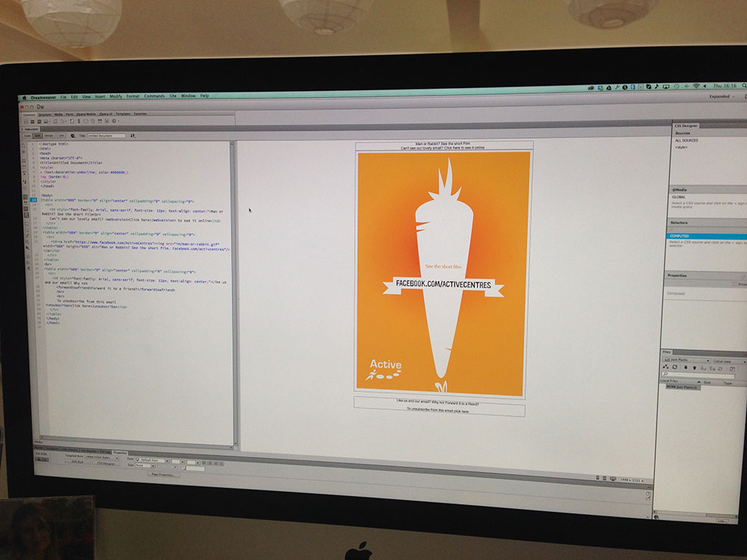Screen dimensions: 747x560
Task: Click the Edit Rule button
Action: [78, 461]
